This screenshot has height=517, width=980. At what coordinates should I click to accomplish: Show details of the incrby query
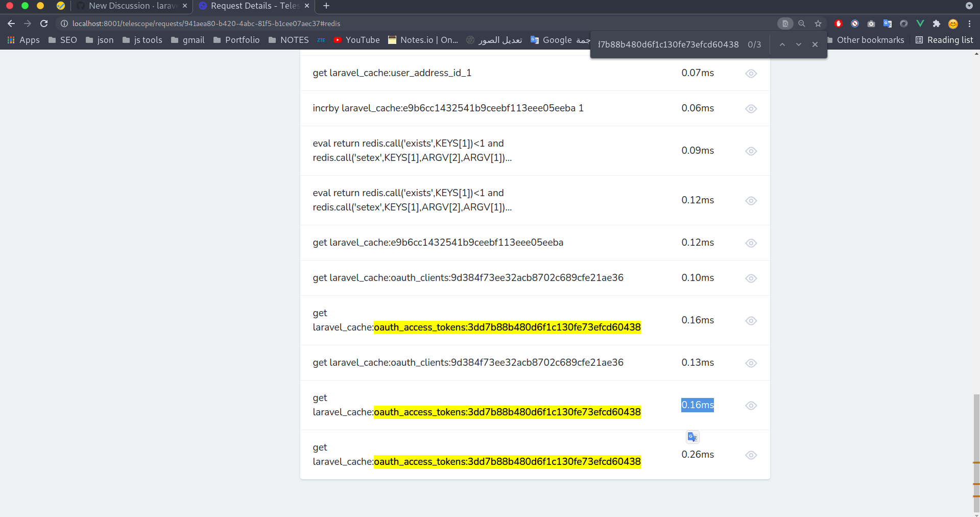tap(751, 108)
